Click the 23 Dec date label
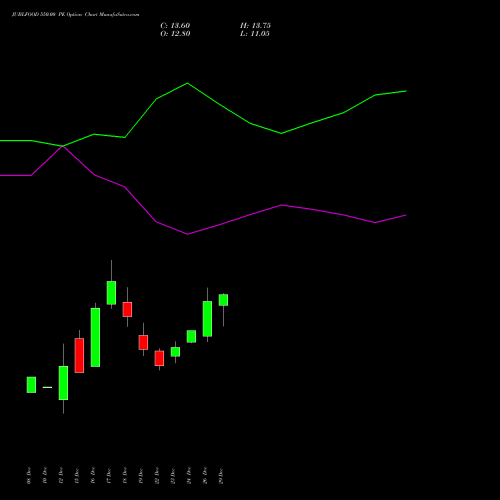Image resolution: width=500 pixels, height=500 pixels. pyautogui.click(x=173, y=476)
